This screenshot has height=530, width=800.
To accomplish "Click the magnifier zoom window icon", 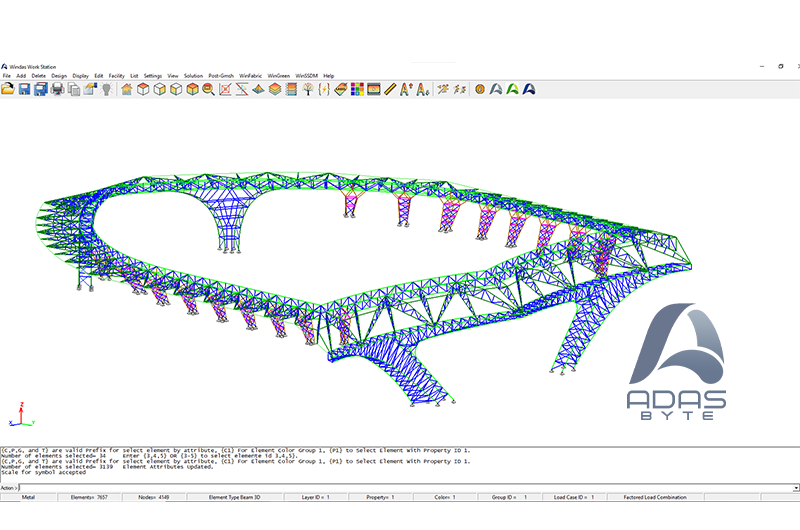I will click(x=208, y=89).
